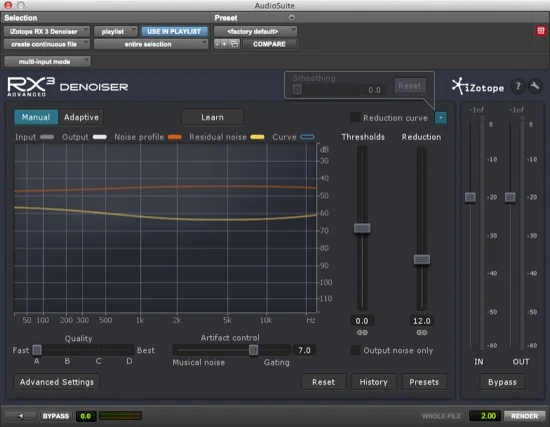Click the render handle length field 2.00
The width and height of the screenshot is (550, 427).
(x=484, y=416)
